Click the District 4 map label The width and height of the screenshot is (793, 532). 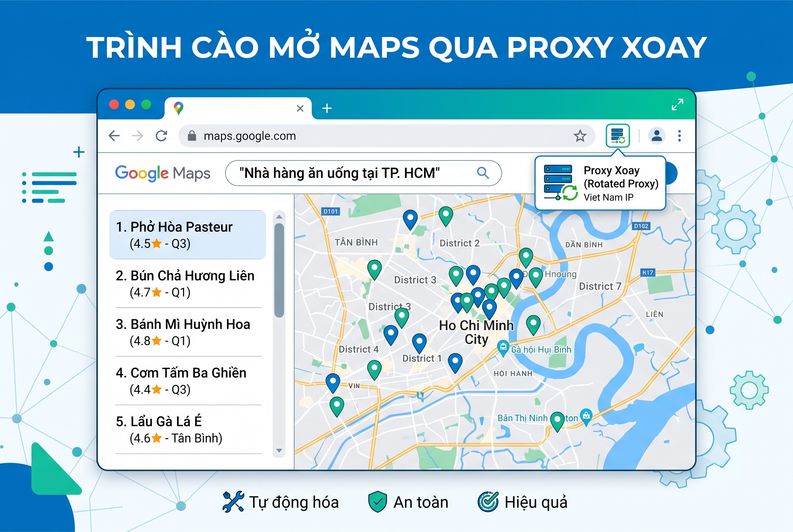pyautogui.click(x=358, y=349)
